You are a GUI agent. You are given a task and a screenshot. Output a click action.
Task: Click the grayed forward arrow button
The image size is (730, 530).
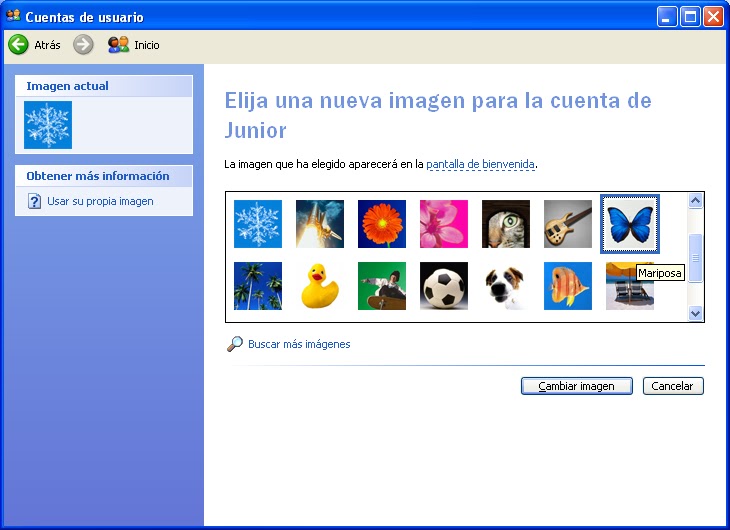click(x=83, y=45)
